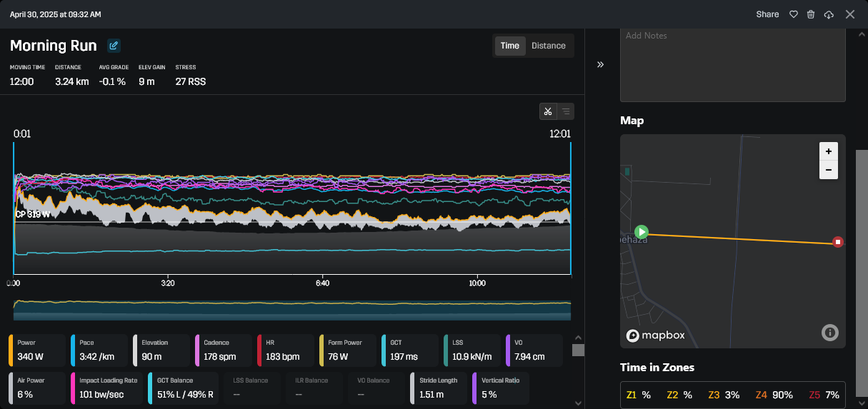Toggle the Vertical Ratio metric card
868x409 pixels.
tap(501, 388)
